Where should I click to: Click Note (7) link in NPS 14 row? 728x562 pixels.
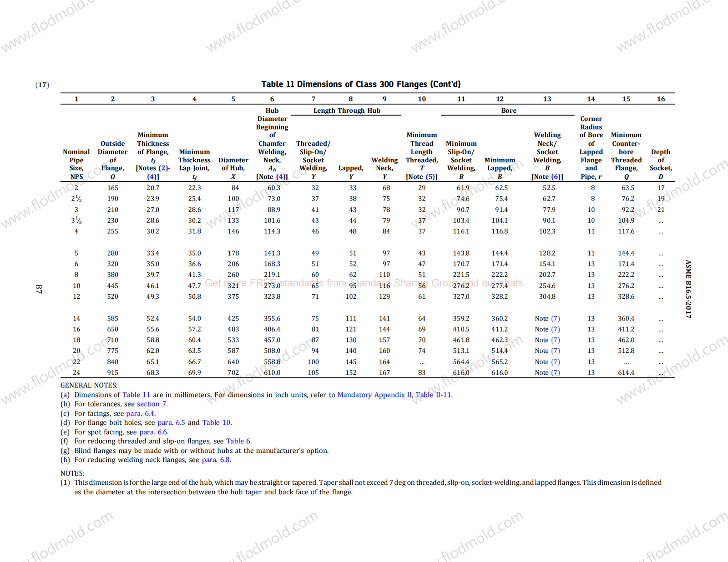[x=555, y=319]
